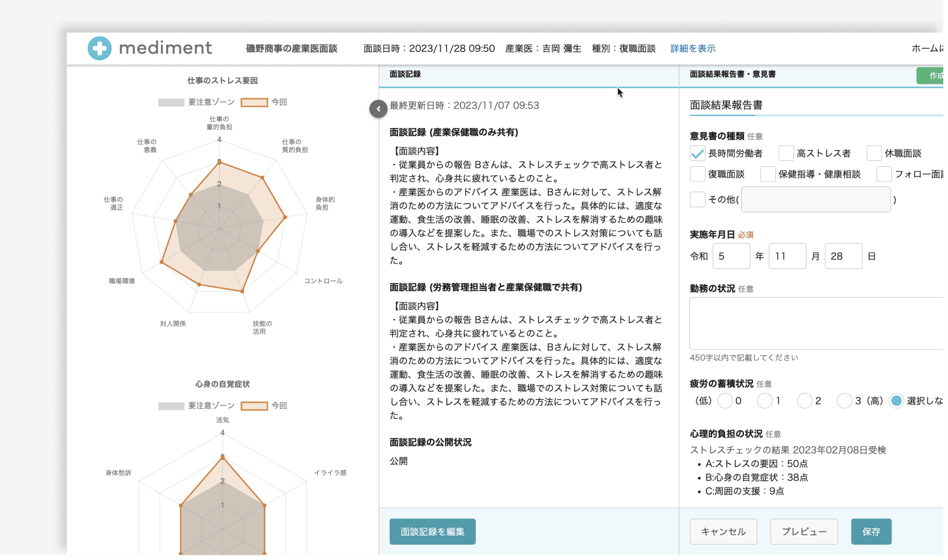Enable the 休職面談 checkbox
This screenshot has width=948, height=560.
tap(874, 153)
